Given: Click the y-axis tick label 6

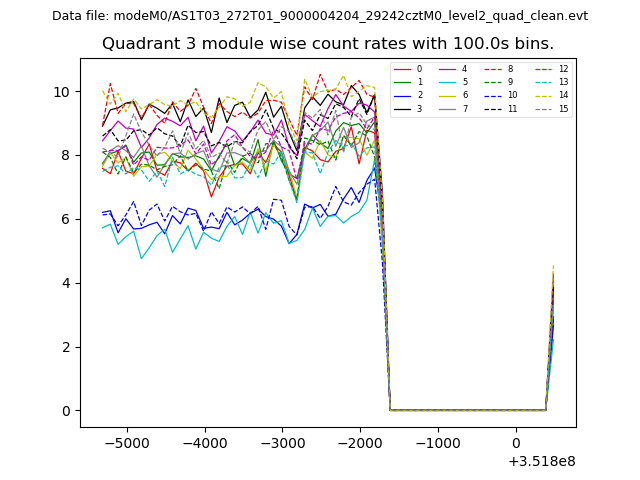Looking at the screenshot, I should [x=66, y=219].
